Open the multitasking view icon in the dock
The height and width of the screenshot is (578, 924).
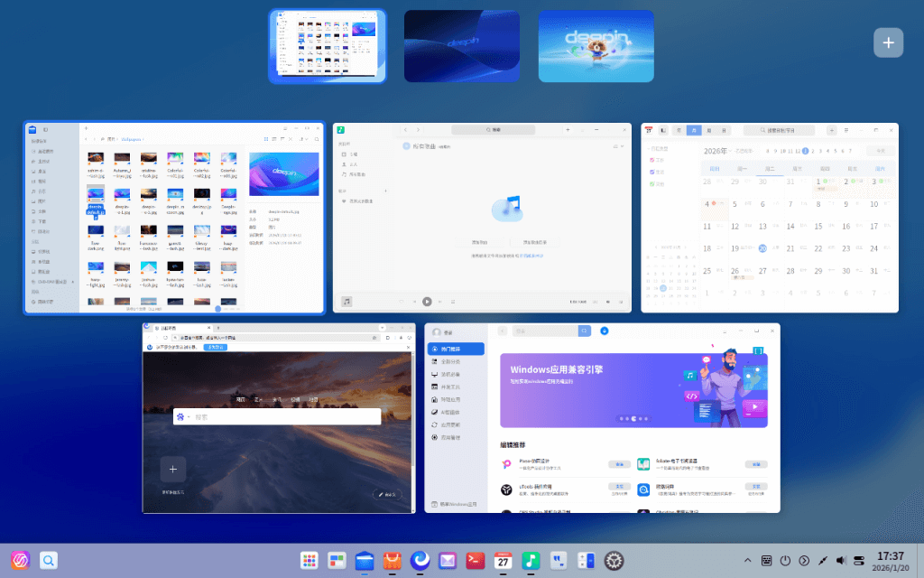point(337,560)
